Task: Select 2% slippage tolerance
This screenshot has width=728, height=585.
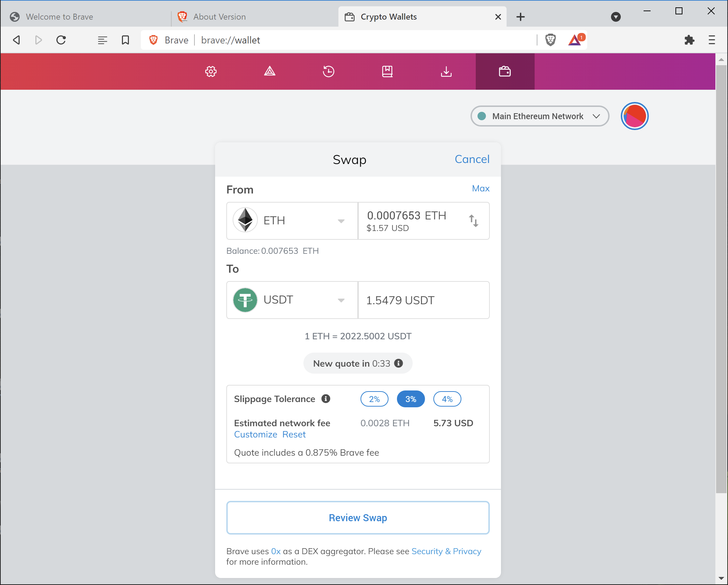Action: tap(374, 399)
